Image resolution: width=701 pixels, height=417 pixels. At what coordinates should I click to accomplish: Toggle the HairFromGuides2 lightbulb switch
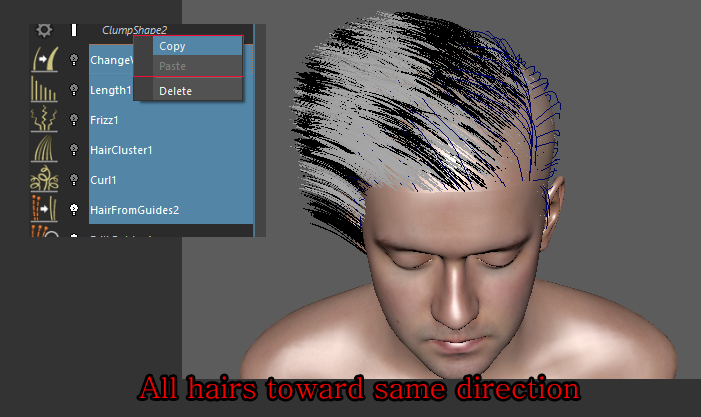(74, 210)
